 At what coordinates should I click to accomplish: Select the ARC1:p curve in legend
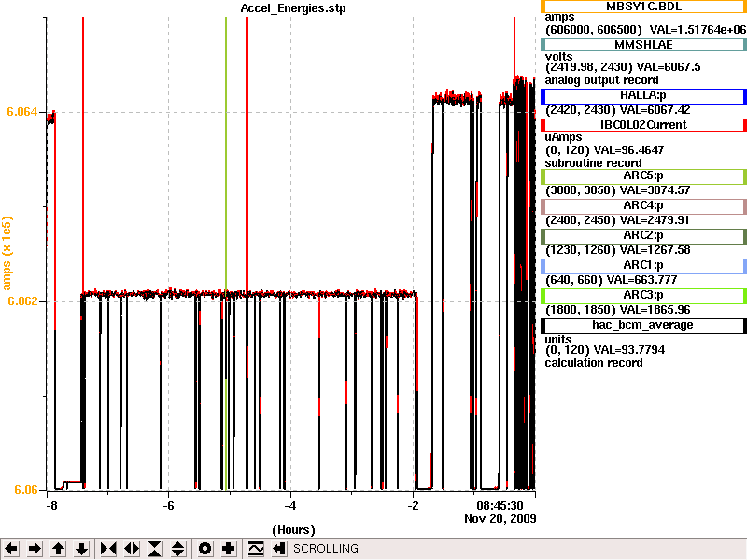[x=643, y=266]
